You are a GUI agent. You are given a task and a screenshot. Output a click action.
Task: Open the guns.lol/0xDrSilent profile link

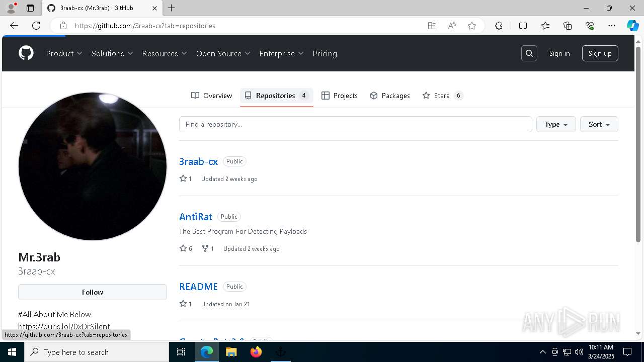point(64,326)
